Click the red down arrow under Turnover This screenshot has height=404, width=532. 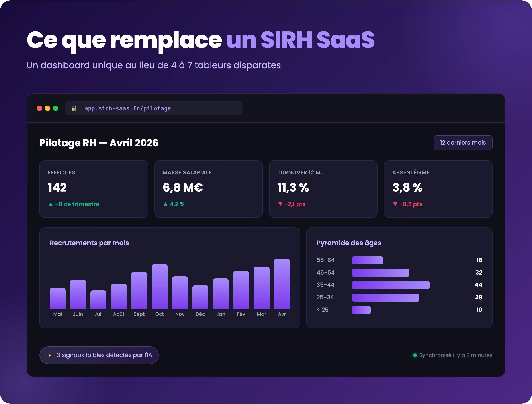tap(280, 204)
